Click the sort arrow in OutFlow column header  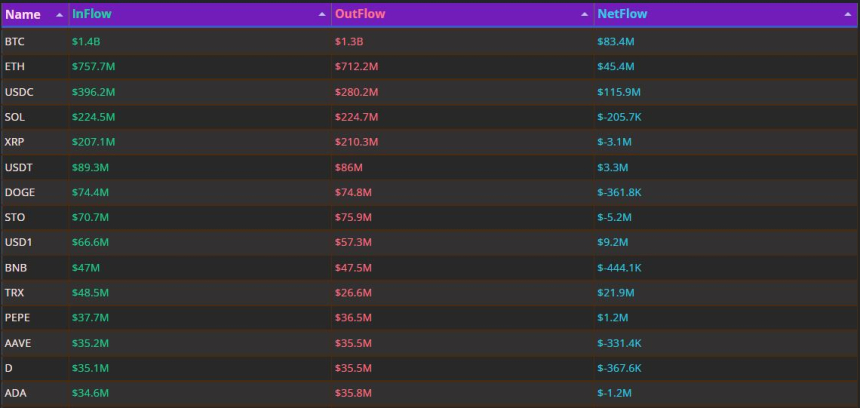pos(584,15)
